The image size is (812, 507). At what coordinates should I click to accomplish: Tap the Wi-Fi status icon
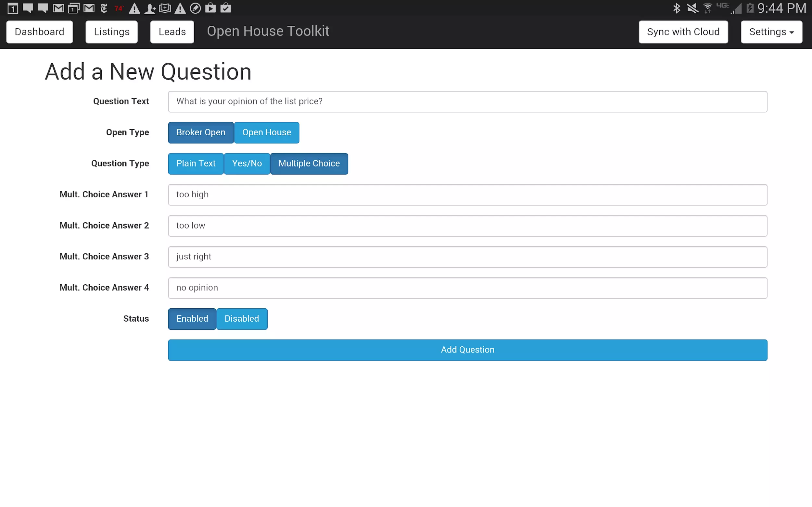pos(707,8)
